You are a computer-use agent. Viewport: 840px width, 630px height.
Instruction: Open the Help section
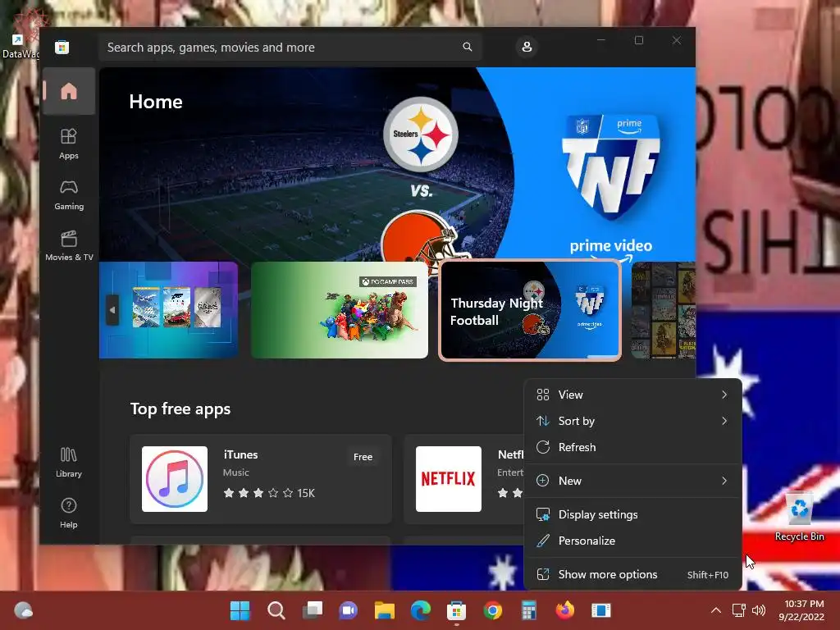click(x=69, y=513)
